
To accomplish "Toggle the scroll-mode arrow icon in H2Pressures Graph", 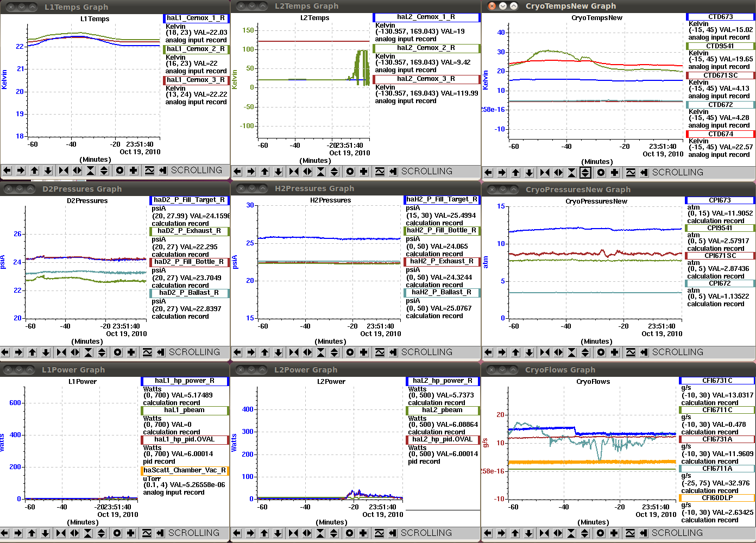I will tap(393, 352).
